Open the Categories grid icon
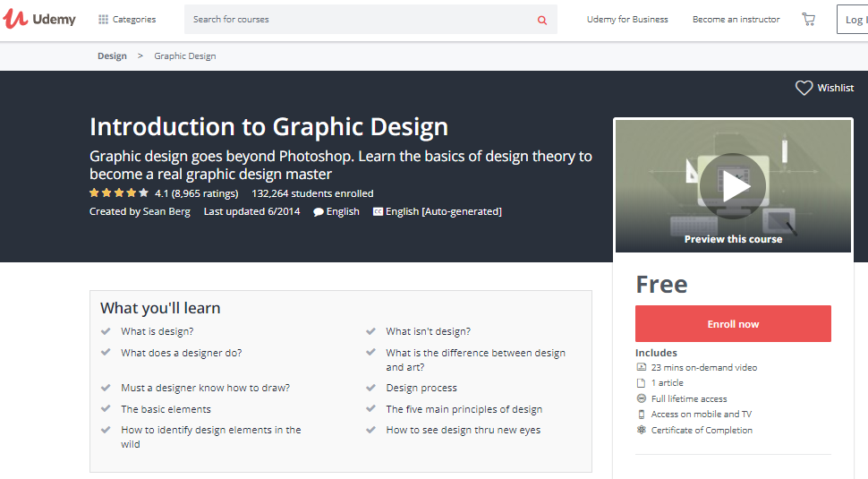This screenshot has width=868, height=479. pyautogui.click(x=103, y=20)
